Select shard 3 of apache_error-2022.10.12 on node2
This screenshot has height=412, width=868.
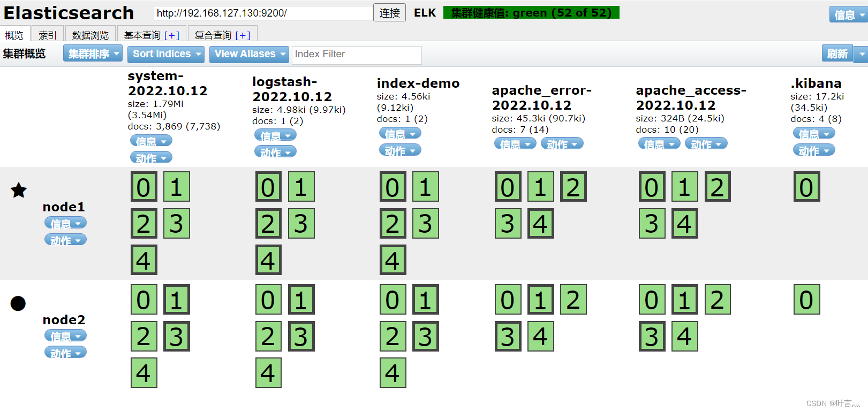[508, 336]
